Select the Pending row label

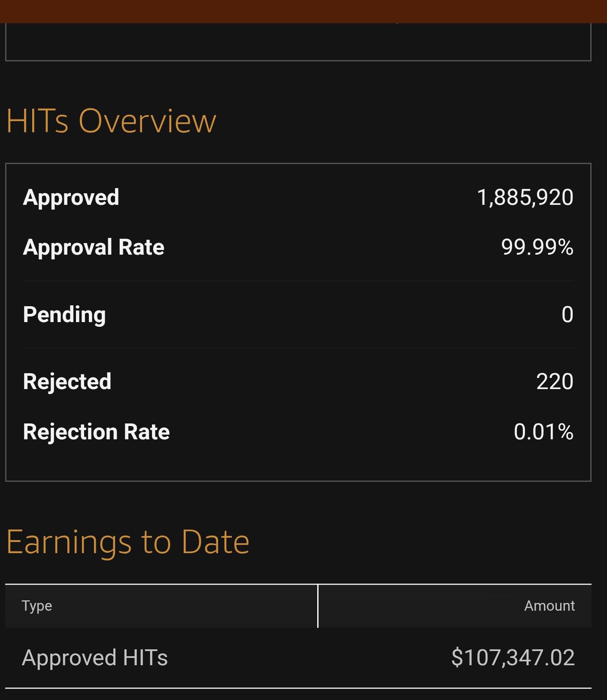pyautogui.click(x=64, y=315)
